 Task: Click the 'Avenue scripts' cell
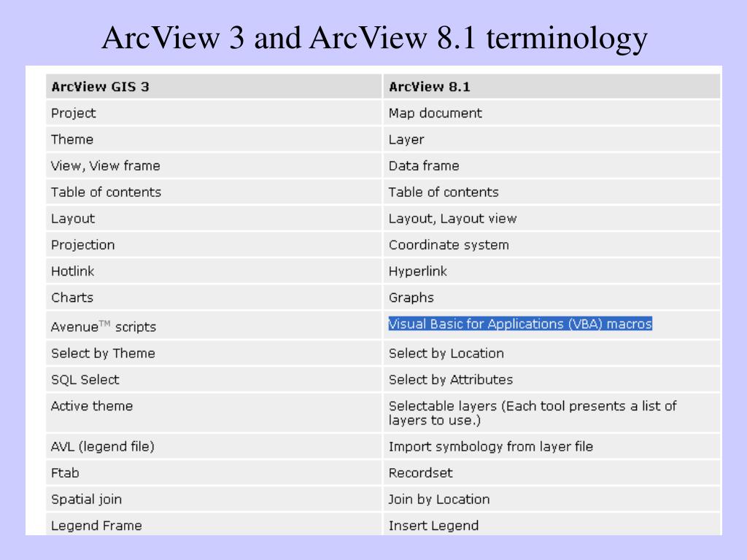click(x=214, y=325)
